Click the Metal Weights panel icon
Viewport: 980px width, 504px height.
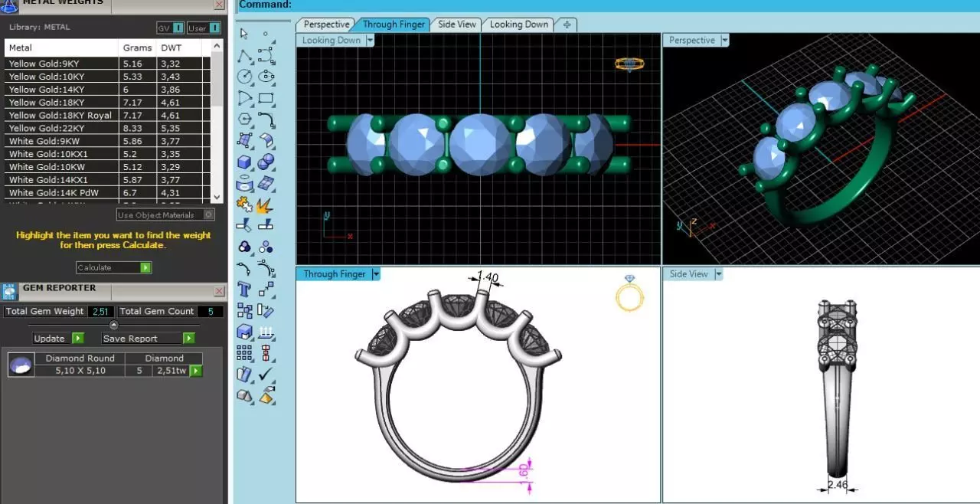(9, 5)
